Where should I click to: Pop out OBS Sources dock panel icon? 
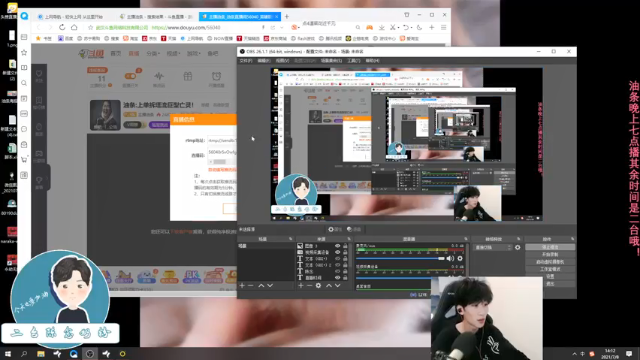pyautogui.click(x=349, y=239)
